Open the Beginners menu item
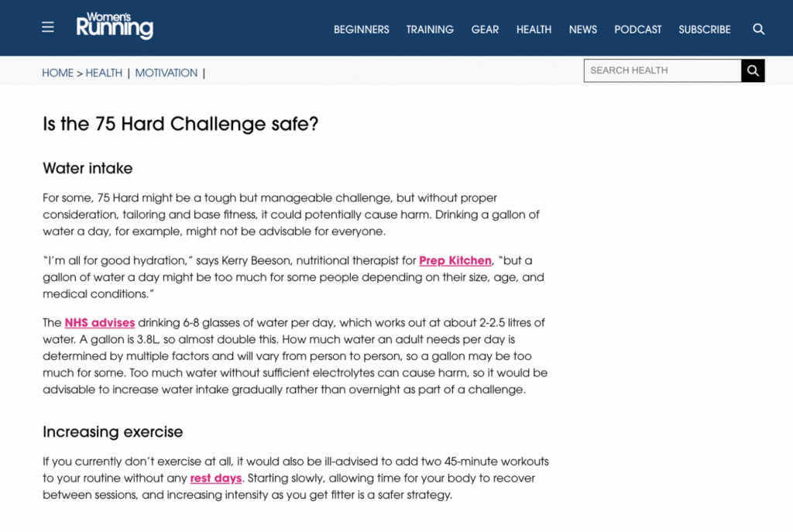This screenshot has width=793, height=532. coord(361,29)
